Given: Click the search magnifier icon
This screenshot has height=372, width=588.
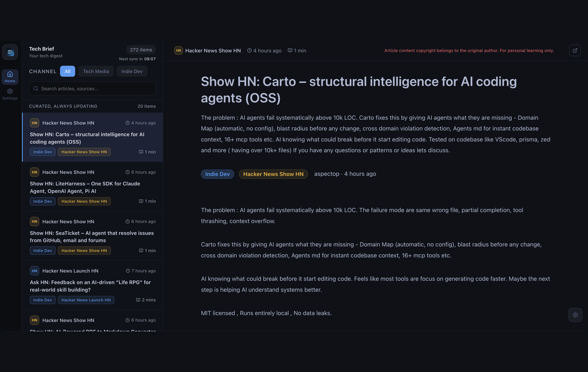Looking at the screenshot, I should pyautogui.click(x=36, y=89).
